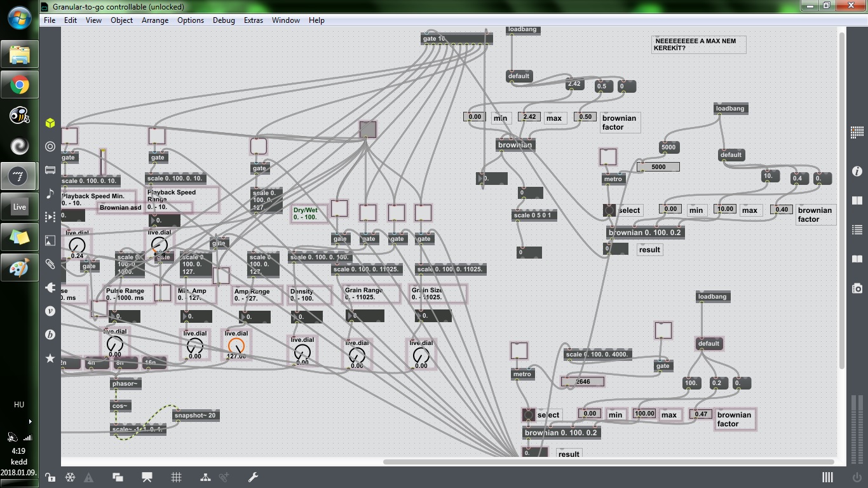Open the Images browser icon

(x=50, y=240)
